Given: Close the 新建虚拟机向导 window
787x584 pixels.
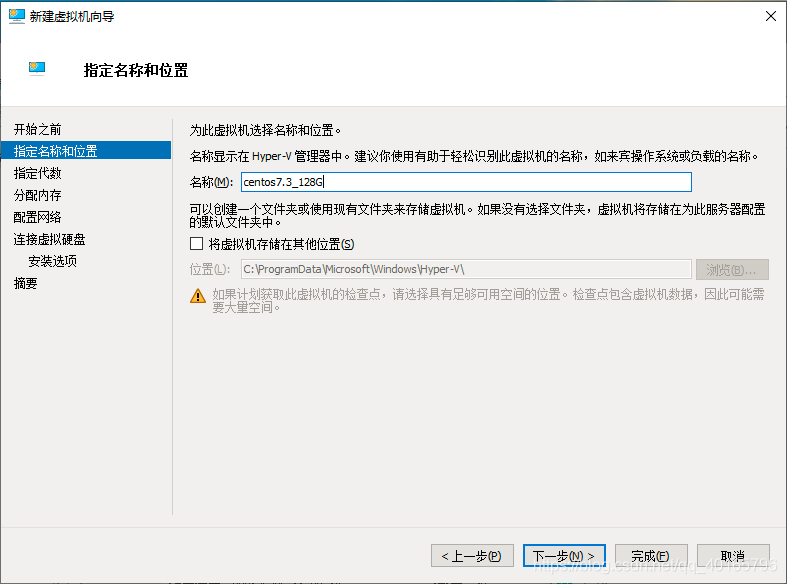Looking at the screenshot, I should click(771, 16).
